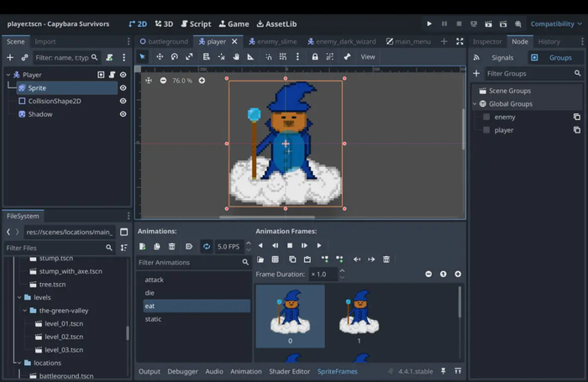Screen dimensions: 588x382
Task: Open Scene dock options three-dot menu
Action: (124, 57)
